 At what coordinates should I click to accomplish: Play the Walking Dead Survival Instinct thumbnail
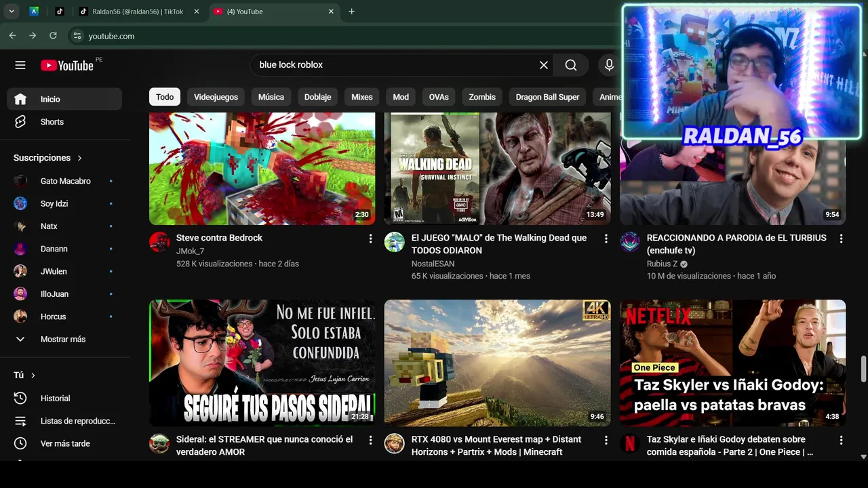pos(497,169)
